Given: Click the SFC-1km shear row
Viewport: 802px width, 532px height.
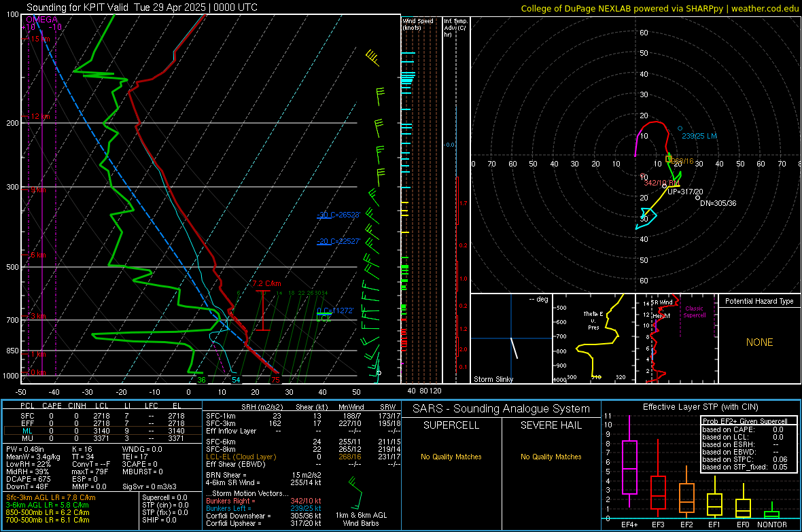Looking at the screenshot, I should coord(303,416).
